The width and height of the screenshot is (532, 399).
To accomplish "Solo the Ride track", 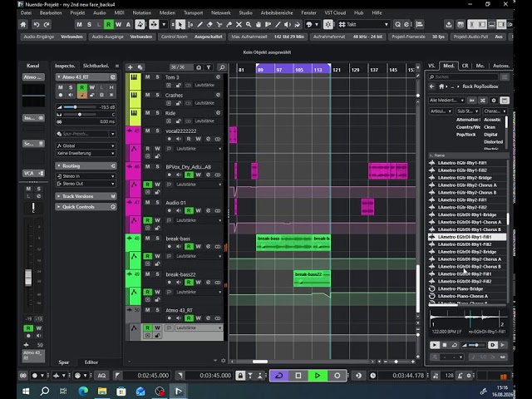I will point(157,113).
